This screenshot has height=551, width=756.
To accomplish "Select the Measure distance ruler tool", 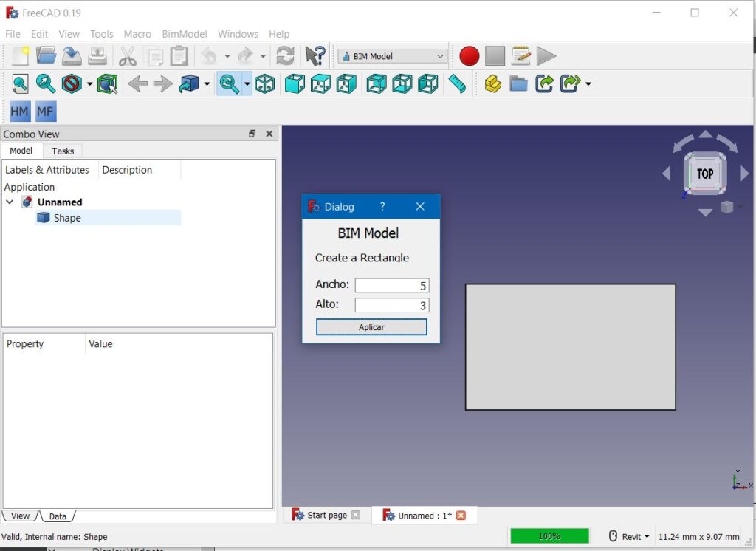I will point(457,84).
